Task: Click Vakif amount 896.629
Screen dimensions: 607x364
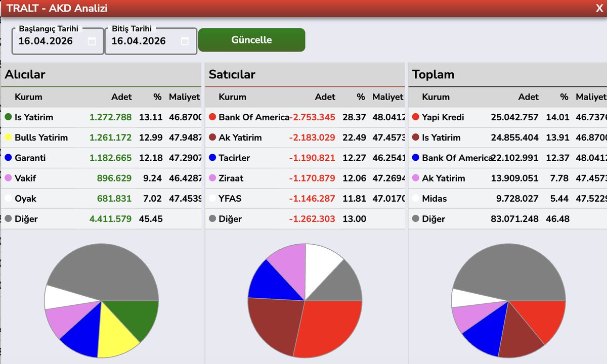Action: 114,178
